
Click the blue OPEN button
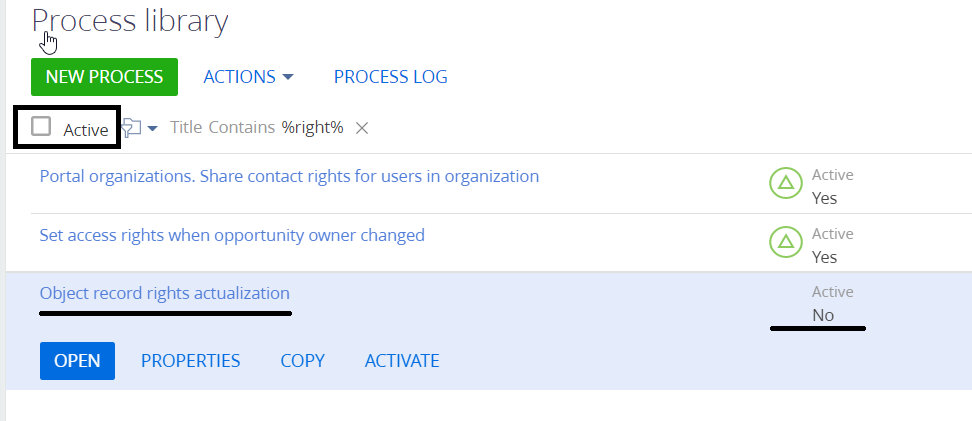coord(77,361)
